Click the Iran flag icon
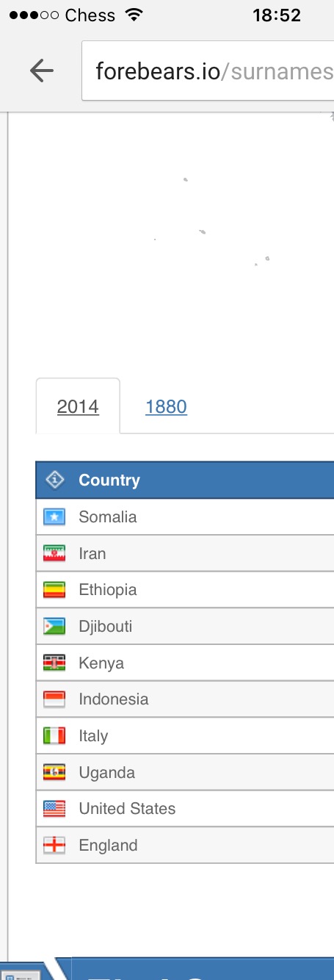The width and height of the screenshot is (334, 980). click(55, 554)
